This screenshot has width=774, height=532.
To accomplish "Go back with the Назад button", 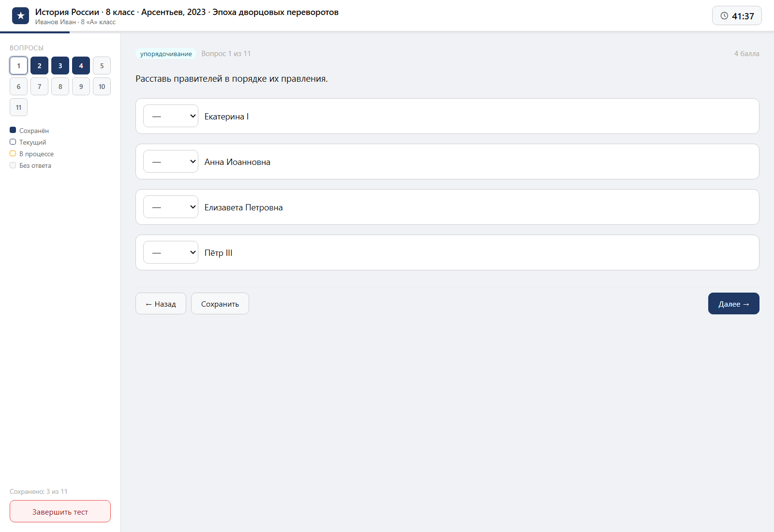I will point(161,304).
